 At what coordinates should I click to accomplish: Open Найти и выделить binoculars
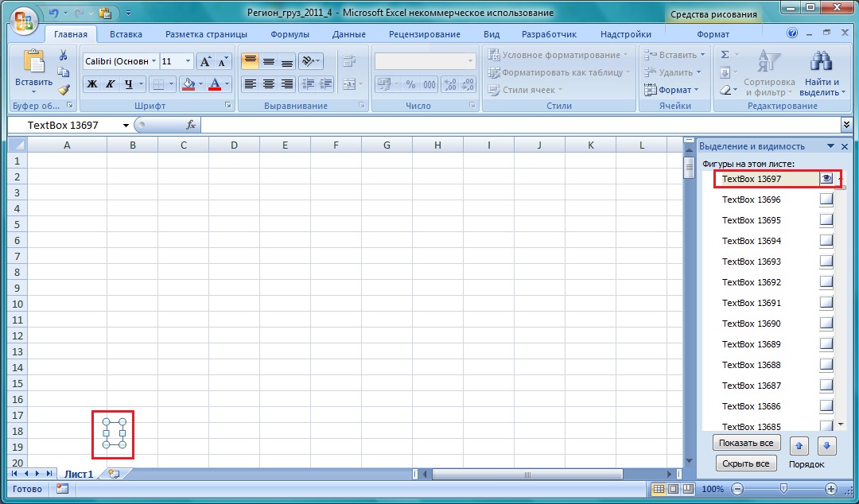coord(822,72)
